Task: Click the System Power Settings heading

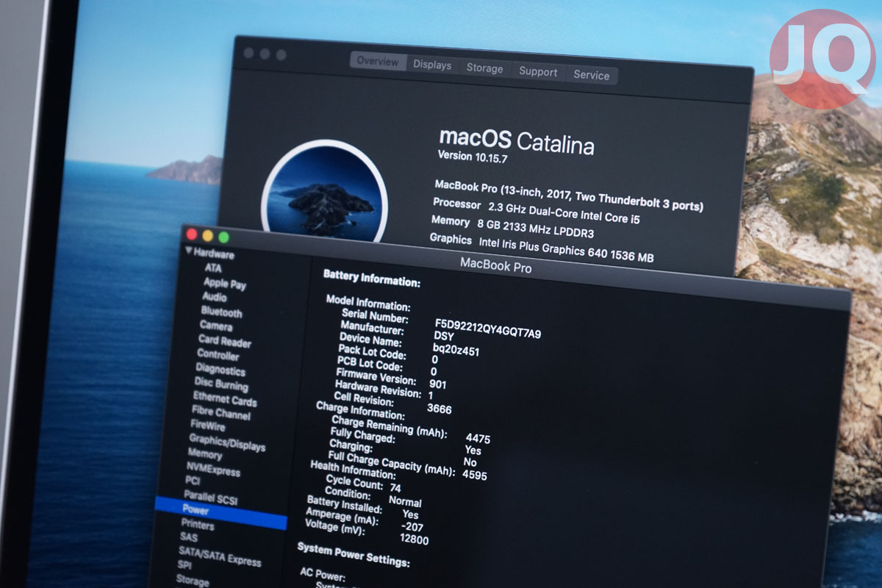Action: (x=354, y=553)
